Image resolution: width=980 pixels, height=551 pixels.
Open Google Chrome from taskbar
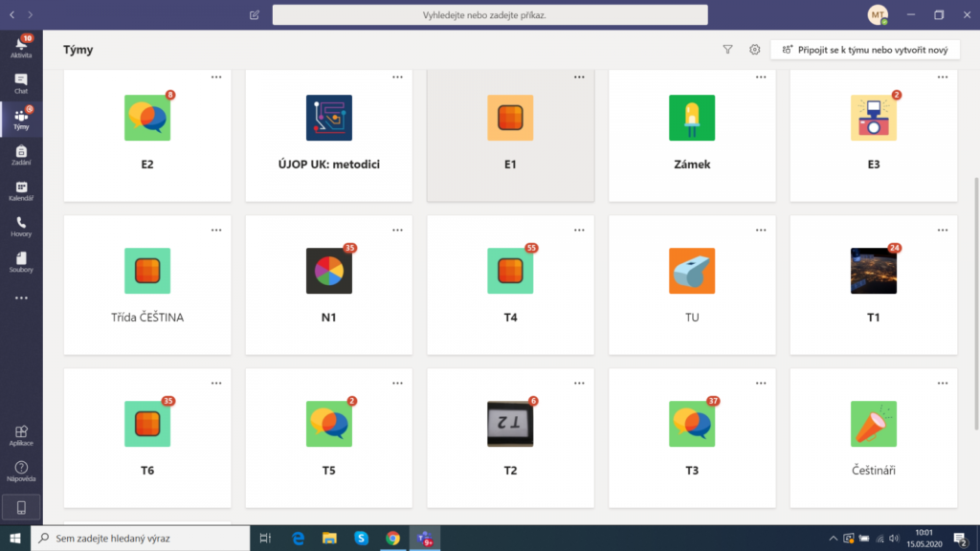click(392, 538)
